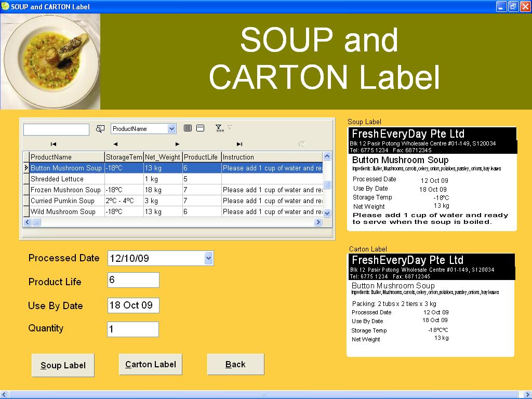Select the grid view icon next to the dropdown

click(x=188, y=128)
